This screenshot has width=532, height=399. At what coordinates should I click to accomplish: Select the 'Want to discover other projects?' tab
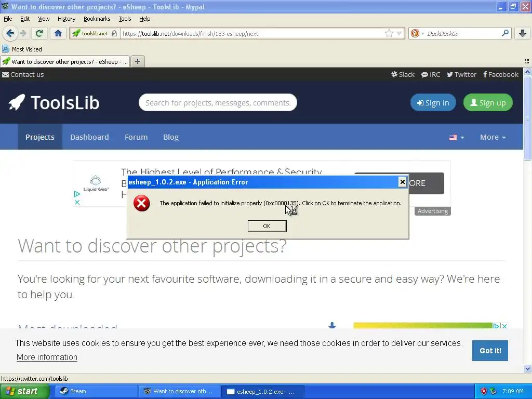click(65, 61)
